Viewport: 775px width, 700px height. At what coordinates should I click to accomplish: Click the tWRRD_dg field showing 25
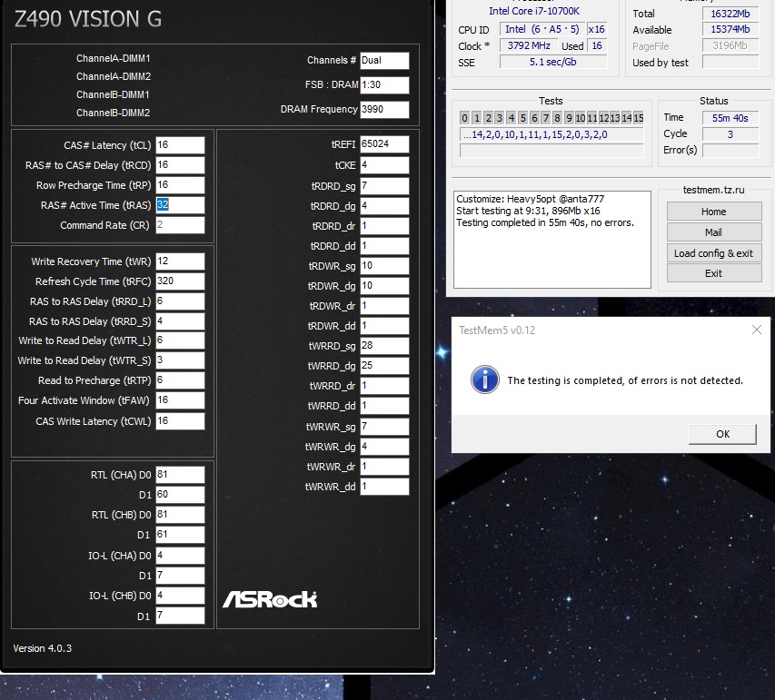click(x=384, y=366)
